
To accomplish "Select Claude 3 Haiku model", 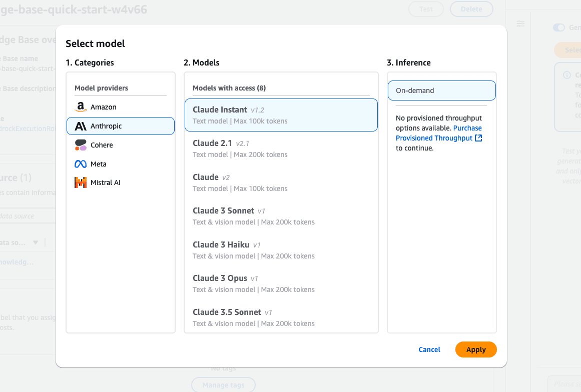I will [x=281, y=250].
